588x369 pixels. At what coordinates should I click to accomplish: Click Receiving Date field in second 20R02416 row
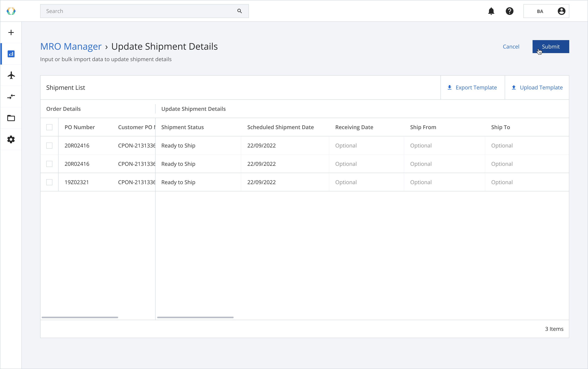coord(366,164)
